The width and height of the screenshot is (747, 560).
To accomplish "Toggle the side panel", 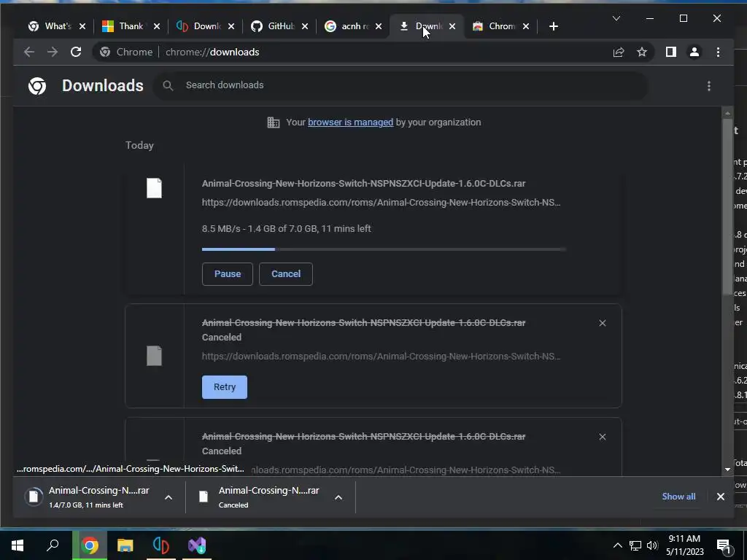I will point(671,52).
